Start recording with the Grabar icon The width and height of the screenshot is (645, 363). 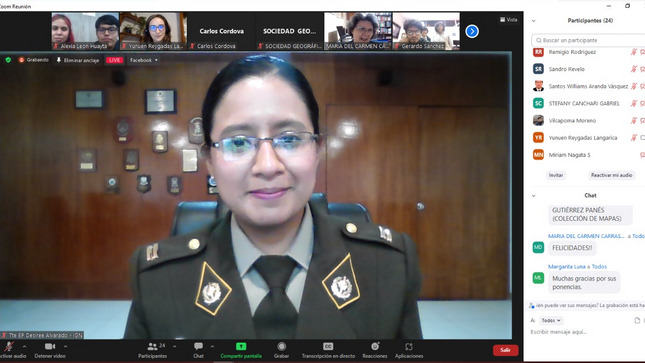tap(281, 347)
